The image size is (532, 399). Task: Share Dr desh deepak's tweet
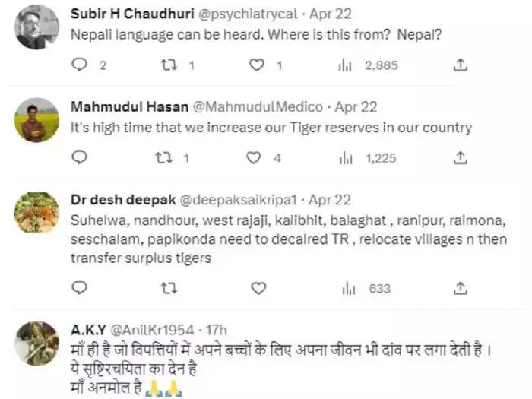coord(460,288)
